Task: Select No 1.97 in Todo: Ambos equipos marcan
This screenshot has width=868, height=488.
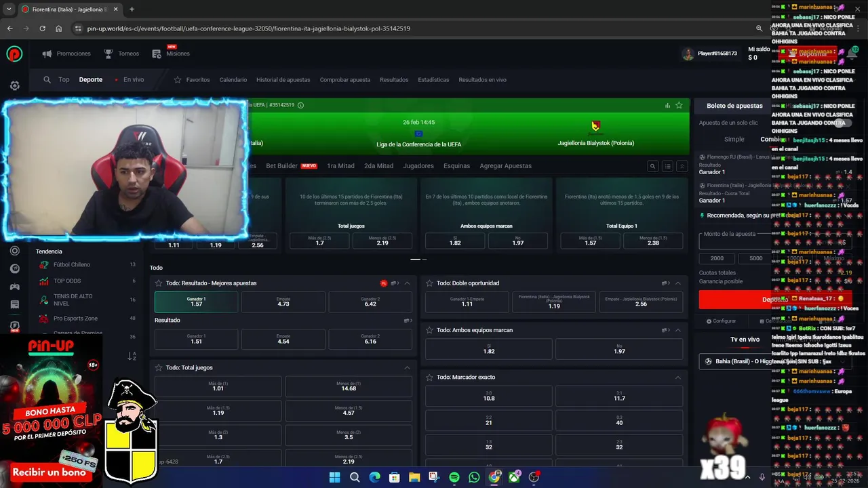Action: click(619, 349)
